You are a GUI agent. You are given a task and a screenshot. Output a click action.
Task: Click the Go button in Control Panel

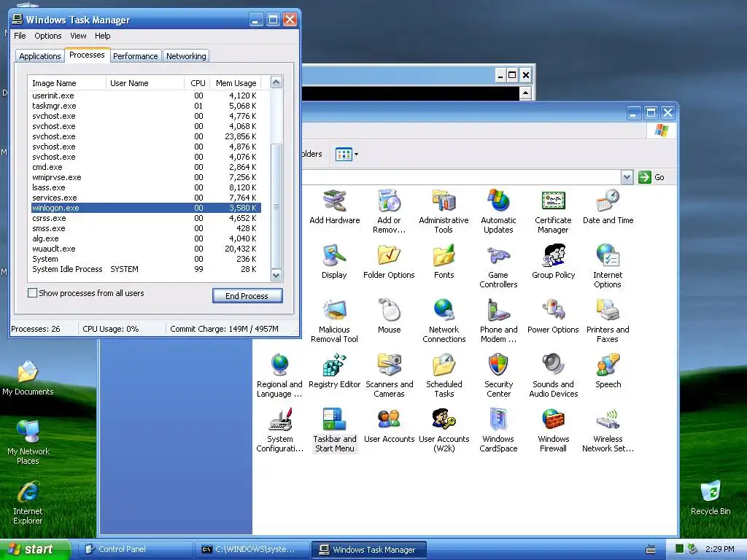[x=651, y=177]
